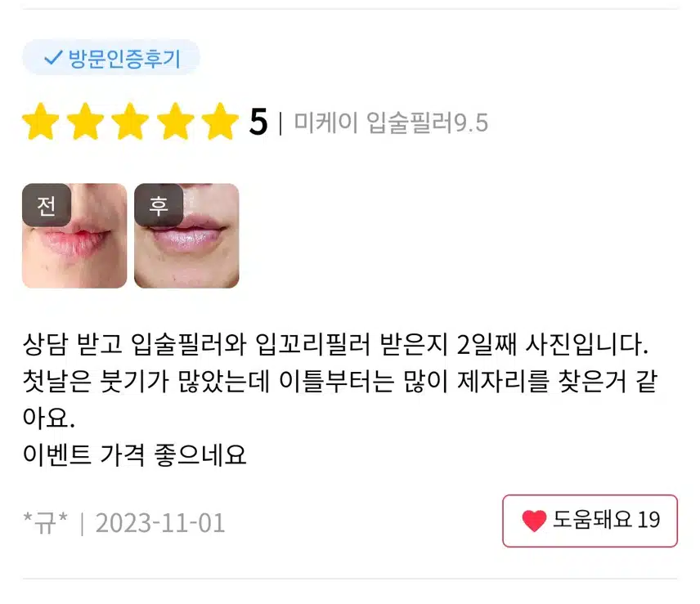Screen dimensions: 700x604
Task: Click the blue checkmark in 방문인증후기 badge
Action: 53,57
